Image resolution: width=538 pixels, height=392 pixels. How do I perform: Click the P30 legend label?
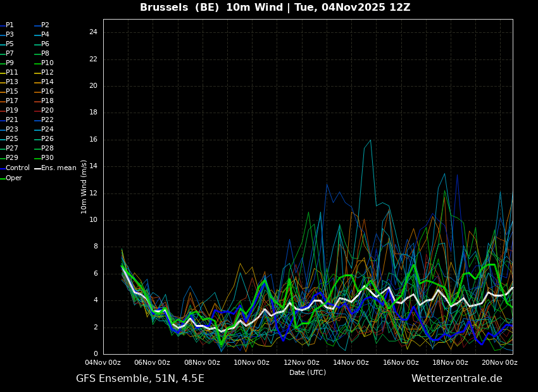tap(47, 158)
